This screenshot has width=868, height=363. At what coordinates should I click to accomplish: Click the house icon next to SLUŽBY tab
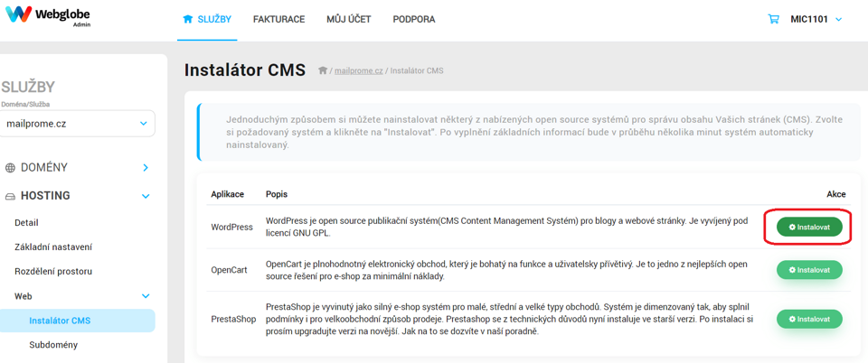188,19
